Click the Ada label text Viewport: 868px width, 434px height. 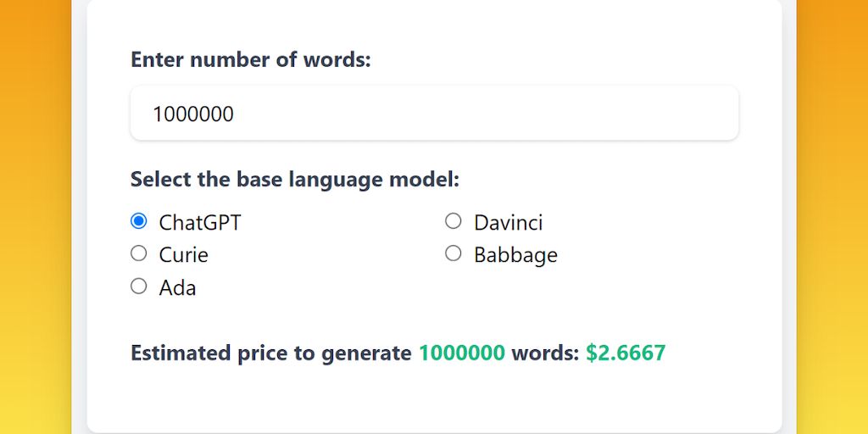pyautogui.click(x=177, y=288)
